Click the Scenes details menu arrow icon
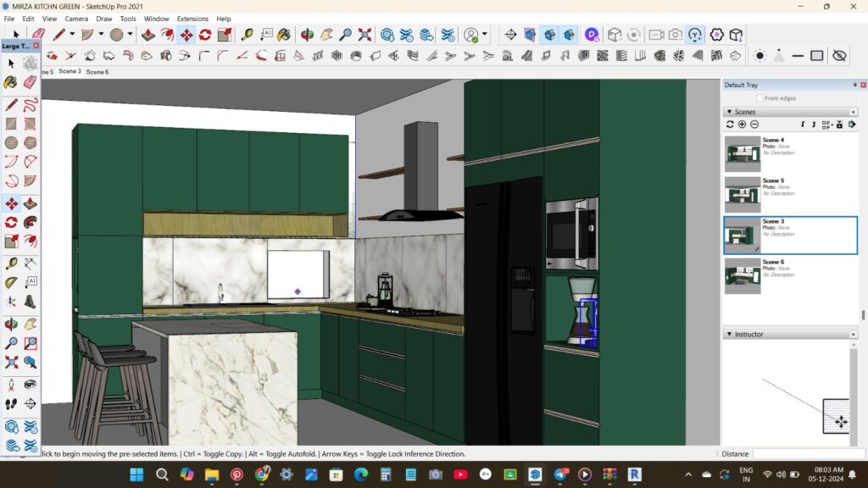The image size is (868, 488). [x=852, y=125]
